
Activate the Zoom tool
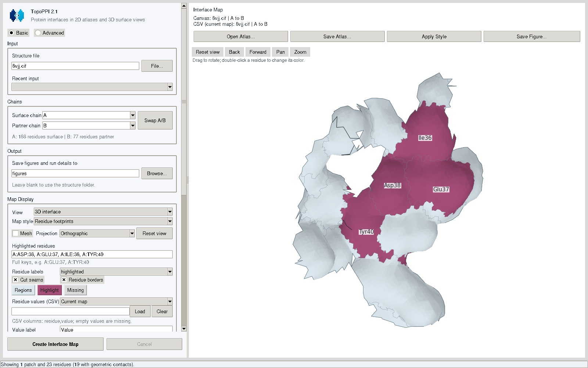pos(300,52)
